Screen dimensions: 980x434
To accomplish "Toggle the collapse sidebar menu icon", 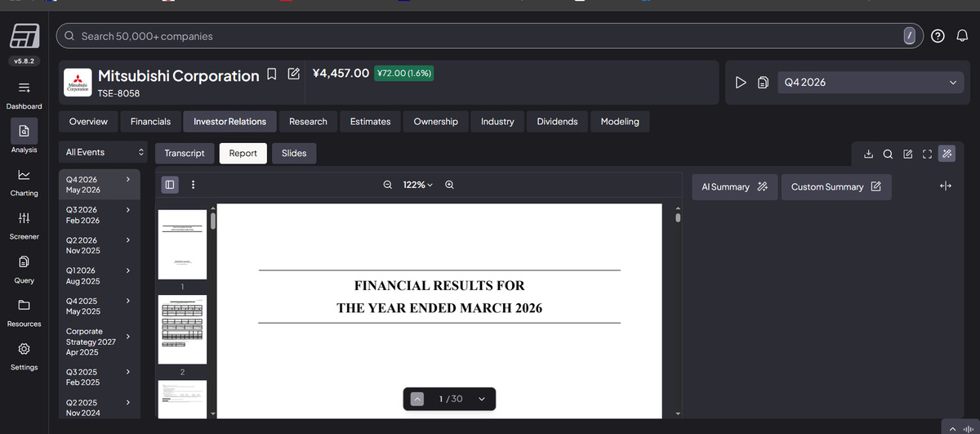I will (x=24, y=87).
